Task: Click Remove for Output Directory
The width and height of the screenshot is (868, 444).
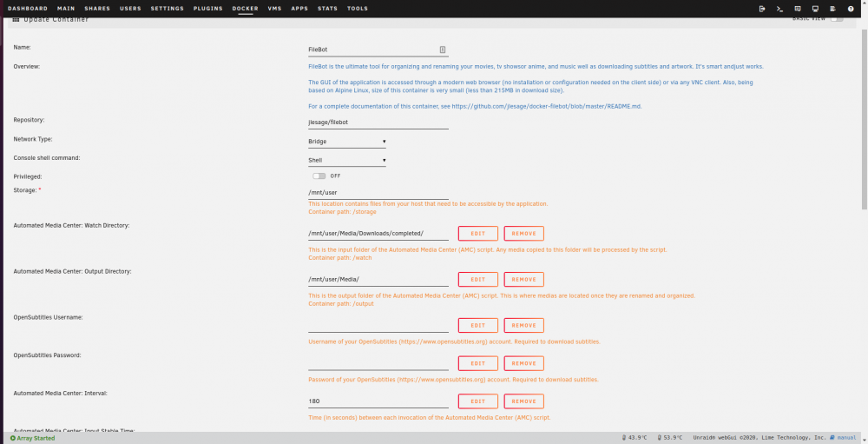Action: click(523, 280)
